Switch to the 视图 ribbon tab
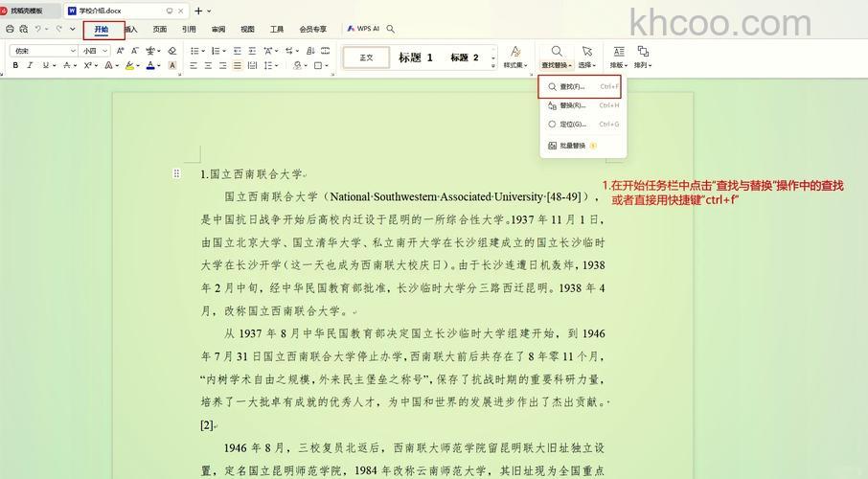868x479 pixels. pyautogui.click(x=247, y=30)
